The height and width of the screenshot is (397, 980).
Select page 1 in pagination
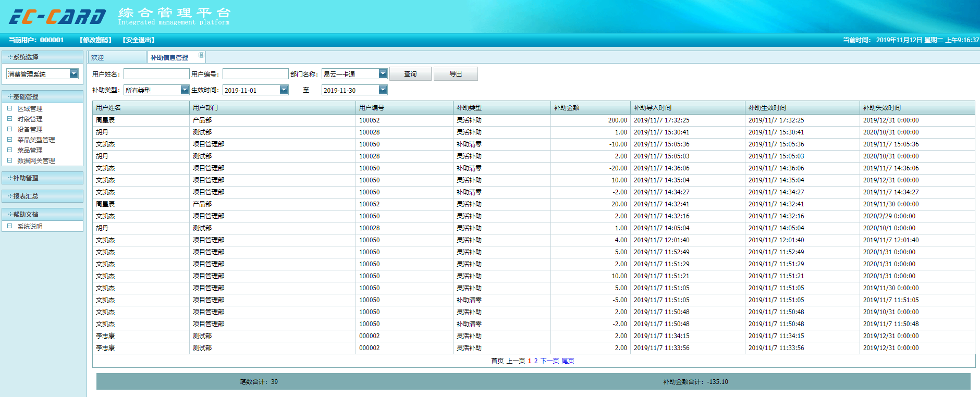[530, 361]
